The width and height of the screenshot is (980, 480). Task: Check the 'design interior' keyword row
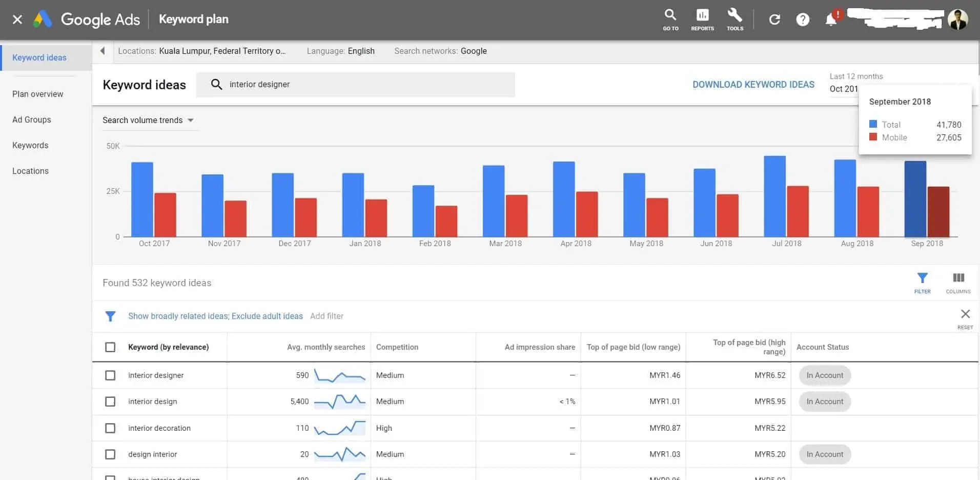[x=110, y=454]
